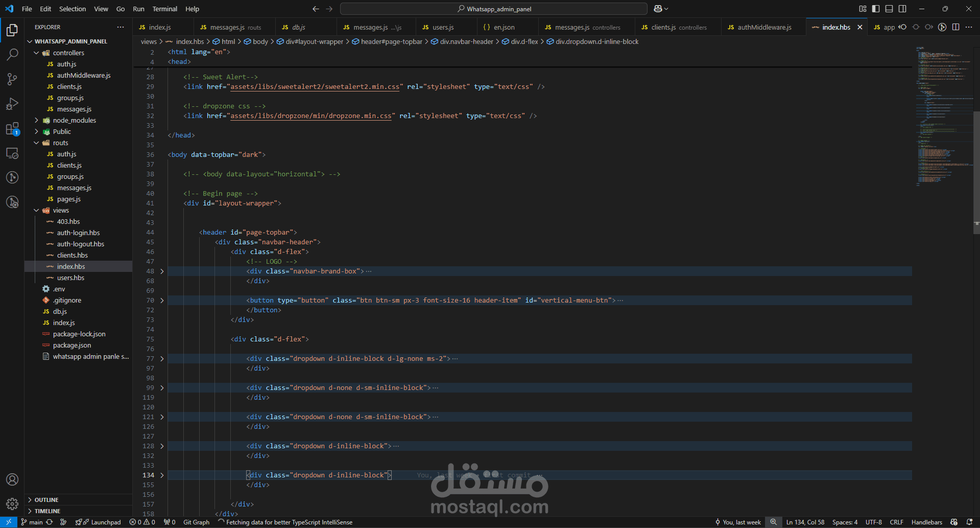Open the Remote Explorer view
The image size is (980, 528).
point(12,153)
